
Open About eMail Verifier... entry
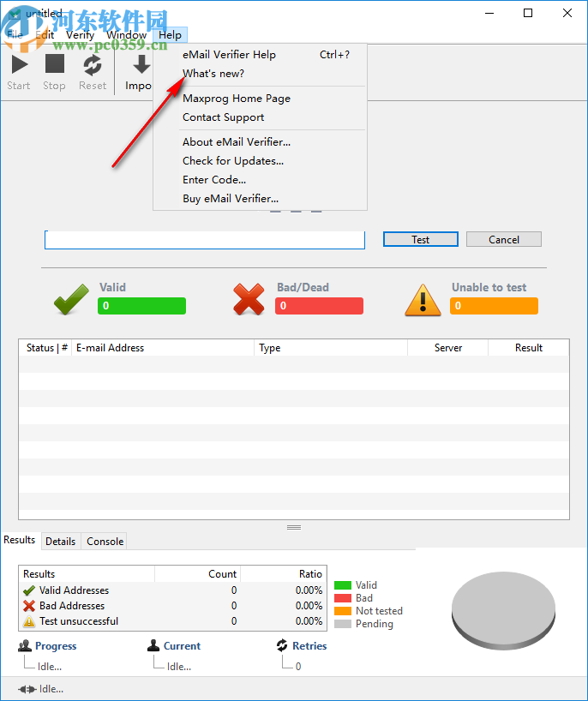tap(261, 142)
